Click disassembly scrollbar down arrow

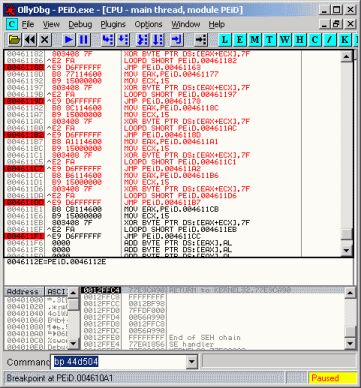click(347, 250)
